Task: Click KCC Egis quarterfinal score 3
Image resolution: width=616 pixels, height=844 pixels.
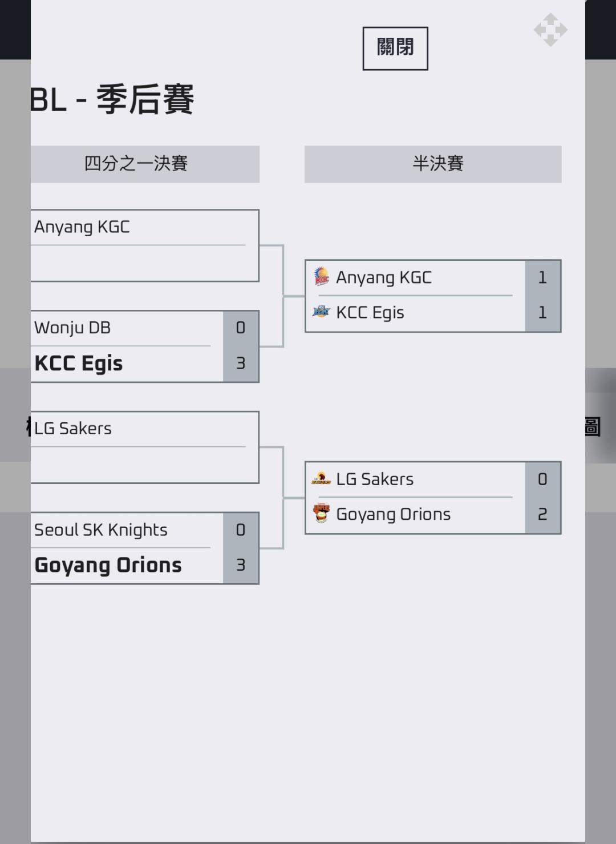Action: click(241, 364)
